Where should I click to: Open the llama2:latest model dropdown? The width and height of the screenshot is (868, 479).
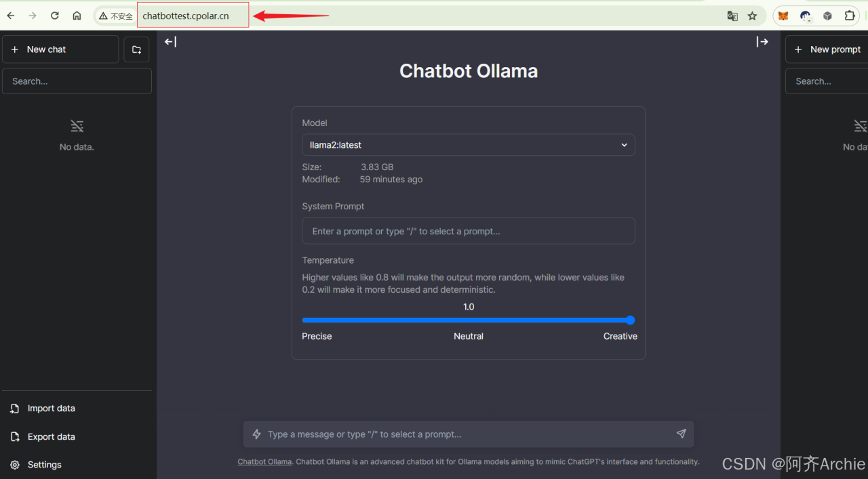pyautogui.click(x=469, y=145)
